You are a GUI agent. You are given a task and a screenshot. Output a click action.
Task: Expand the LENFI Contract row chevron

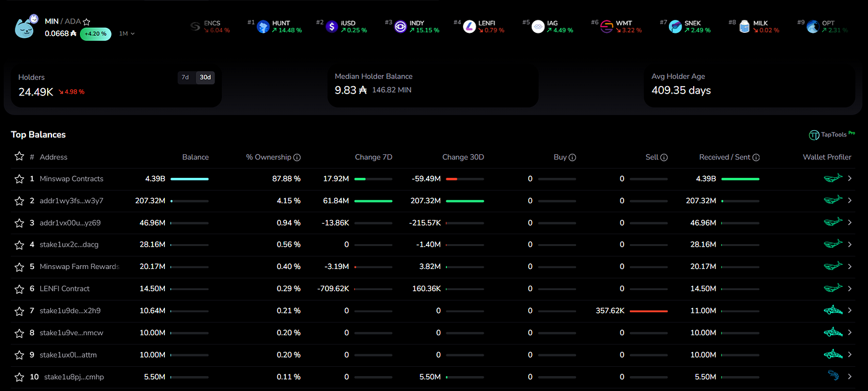[x=850, y=289]
